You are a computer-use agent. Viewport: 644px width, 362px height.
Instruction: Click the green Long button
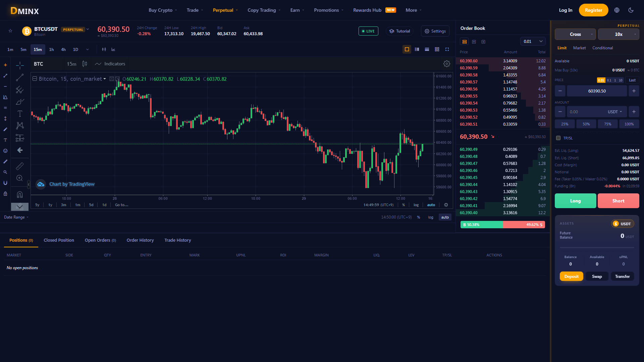click(x=575, y=201)
